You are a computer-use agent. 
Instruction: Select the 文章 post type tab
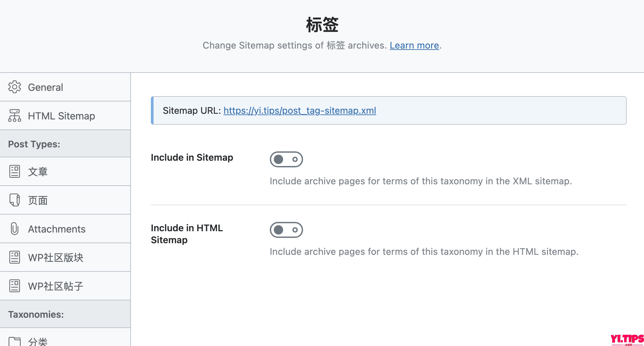click(x=65, y=172)
